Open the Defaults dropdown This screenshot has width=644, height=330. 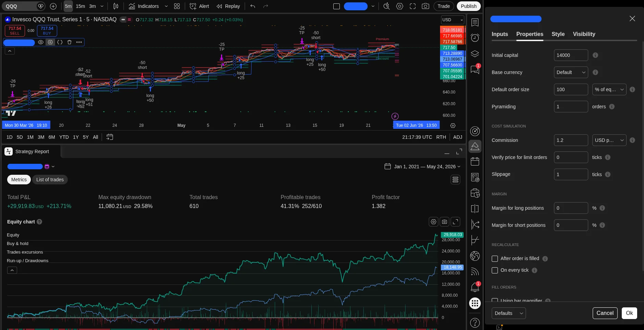508,313
